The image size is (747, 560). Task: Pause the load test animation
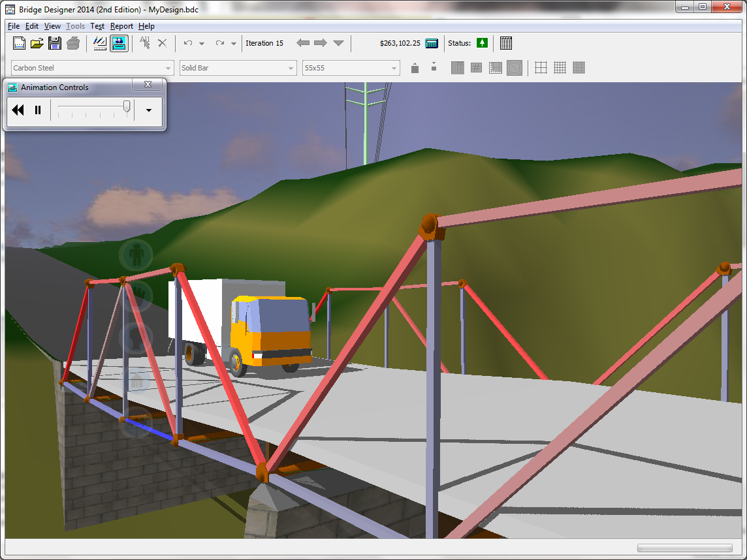(x=38, y=110)
